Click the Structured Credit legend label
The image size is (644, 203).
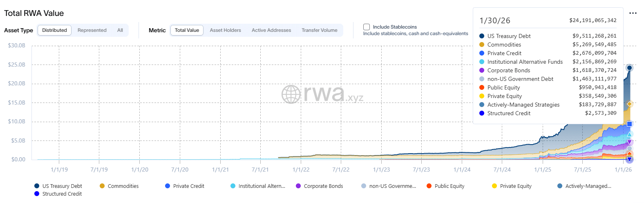(62, 194)
